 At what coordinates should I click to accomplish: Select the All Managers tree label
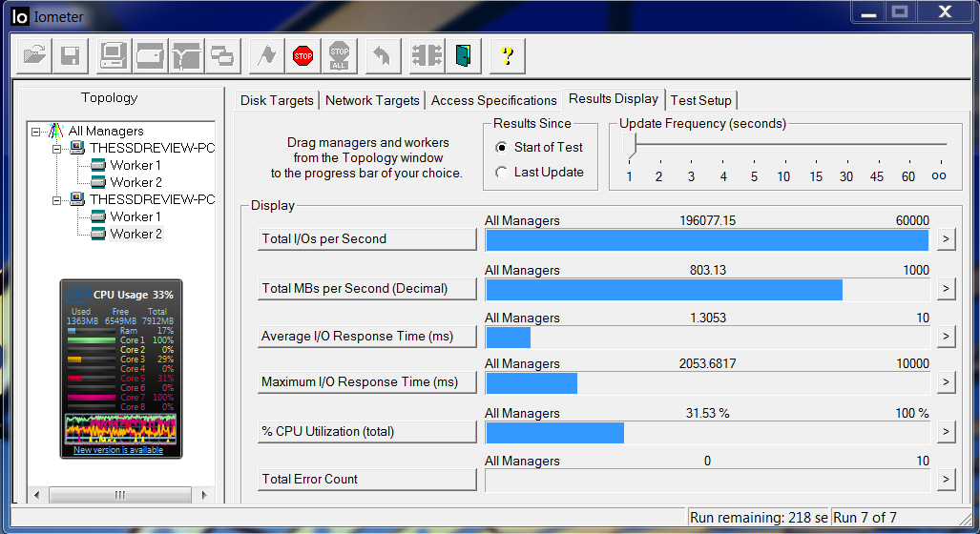(x=106, y=132)
